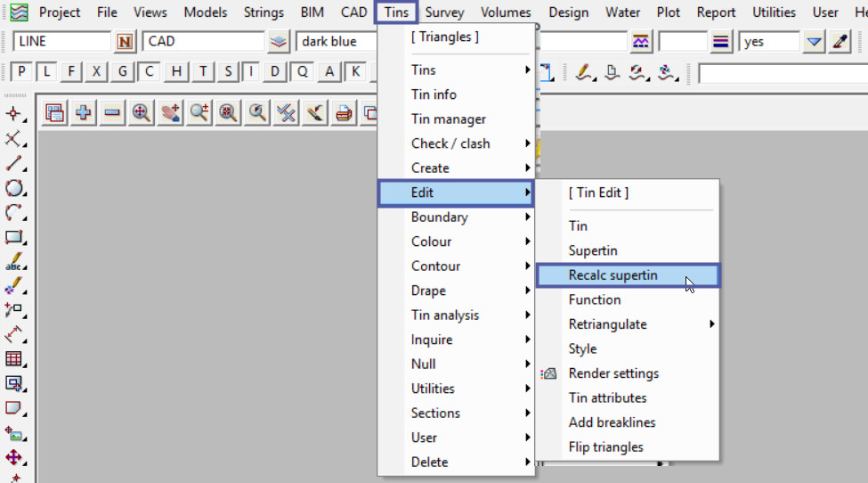Click Tin manager in Tins menu
This screenshot has height=483, width=868.
click(449, 119)
